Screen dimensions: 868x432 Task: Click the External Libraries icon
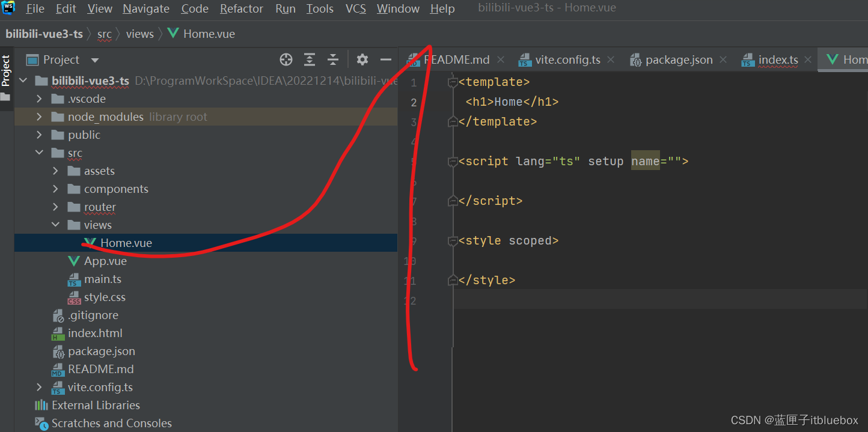pos(41,405)
